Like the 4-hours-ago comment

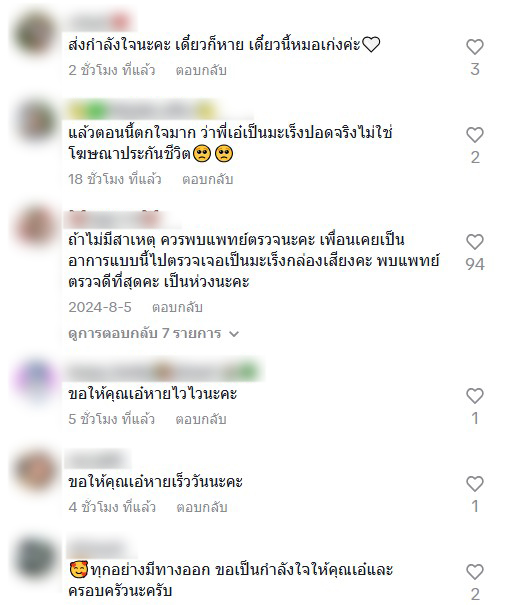475,484
